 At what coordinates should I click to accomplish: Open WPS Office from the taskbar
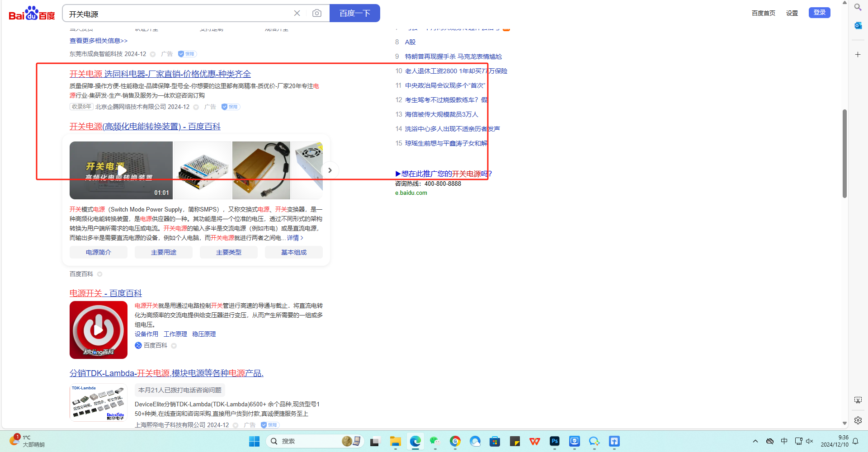535,441
